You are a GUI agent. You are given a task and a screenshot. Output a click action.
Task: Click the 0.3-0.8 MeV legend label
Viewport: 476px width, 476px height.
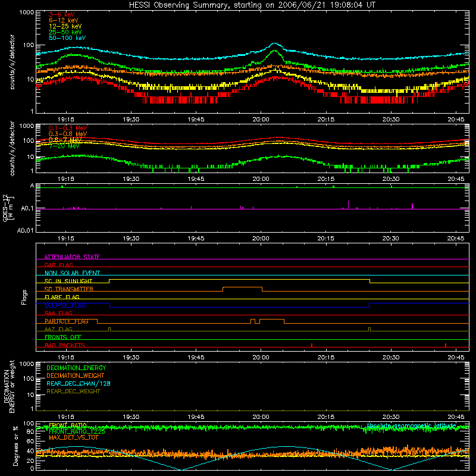pos(68,134)
